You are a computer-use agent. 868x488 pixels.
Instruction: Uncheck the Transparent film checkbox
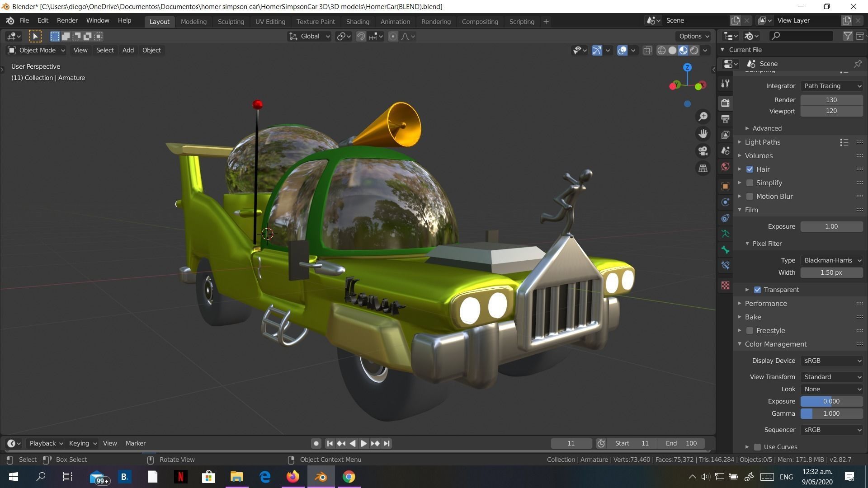[757, 290]
